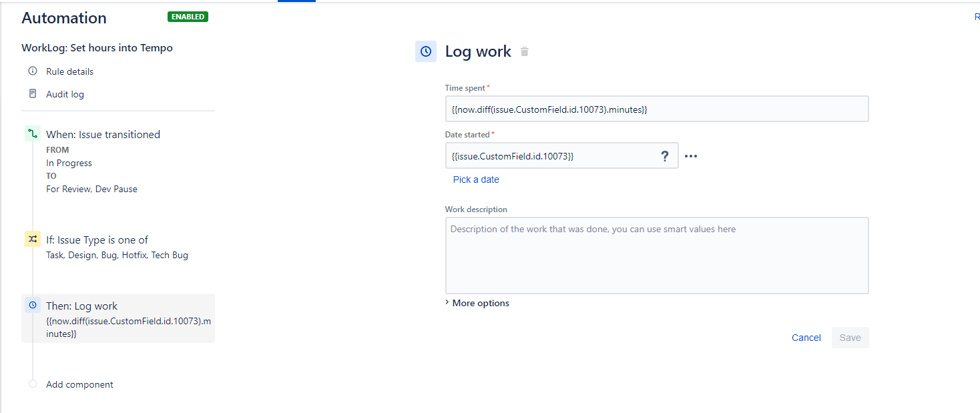Select If: Issue Type is one of step
The image size is (980, 413).
coord(97,240)
